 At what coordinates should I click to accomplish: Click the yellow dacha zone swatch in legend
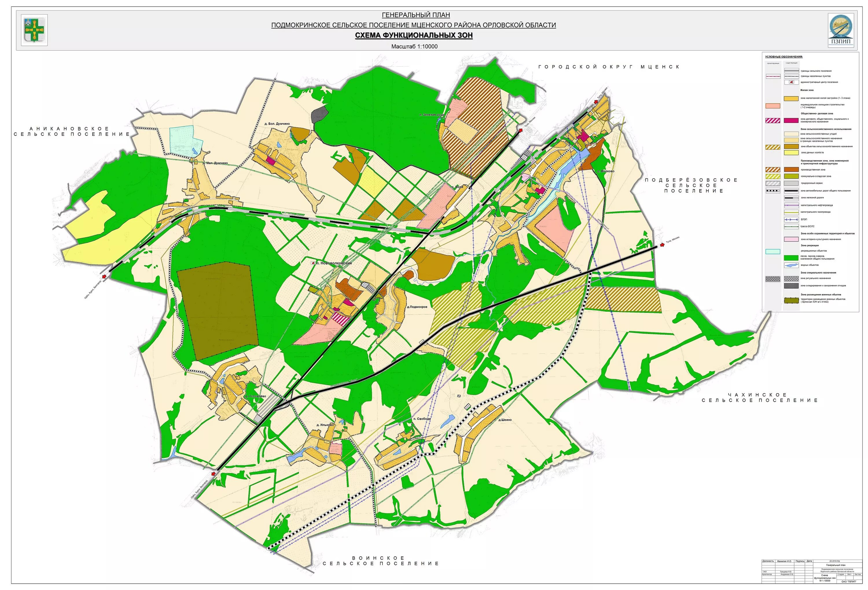tap(791, 153)
